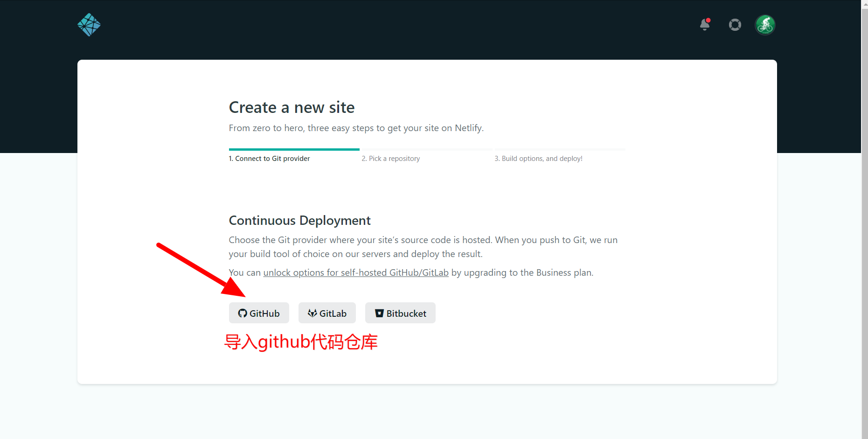Click the Create a new site heading
The image size is (868, 439).
coord(292,107)
